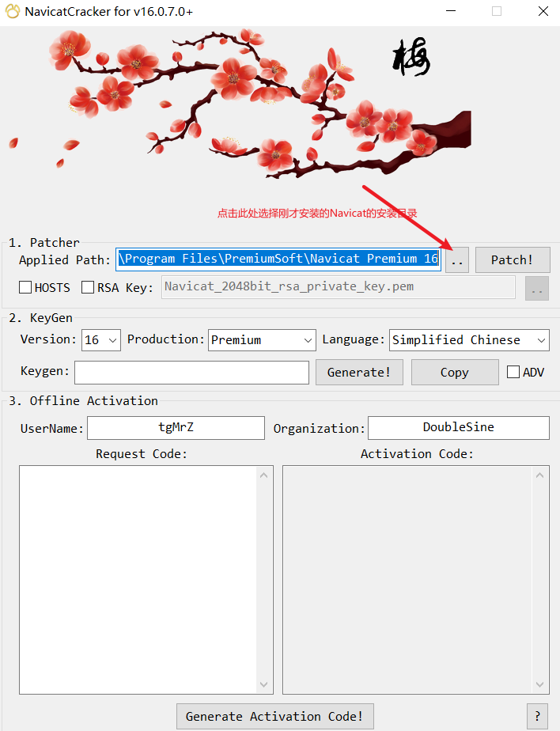Select the Organization input field
Image resolution: width=560 pixels, height=731 pixels.
pyautogui.click(x=458, y=428)
